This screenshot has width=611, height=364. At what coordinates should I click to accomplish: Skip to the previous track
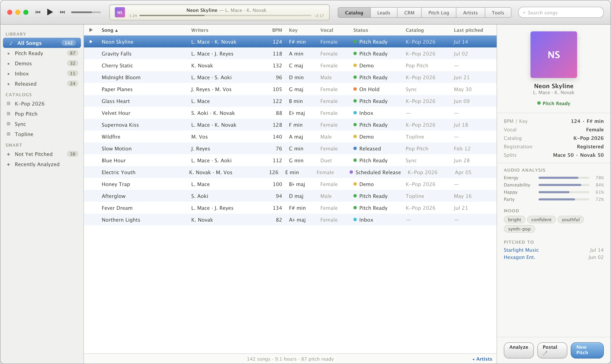(x=38, y=12)
